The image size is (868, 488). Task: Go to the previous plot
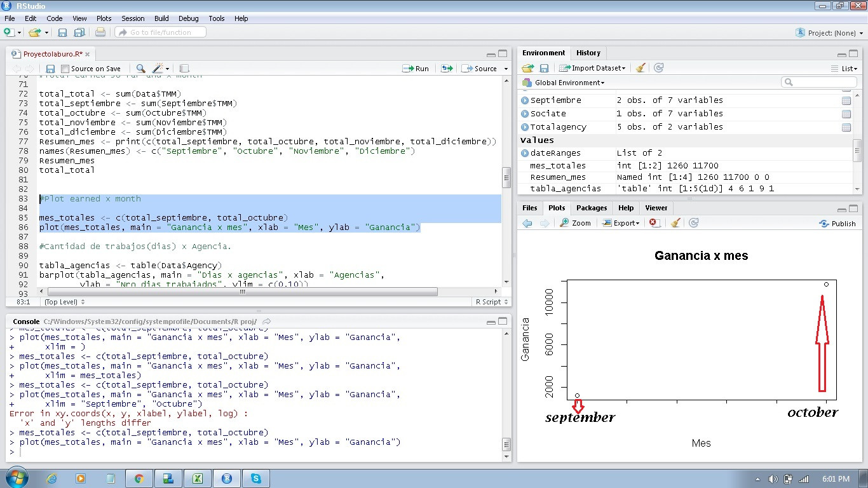point(527,223)
